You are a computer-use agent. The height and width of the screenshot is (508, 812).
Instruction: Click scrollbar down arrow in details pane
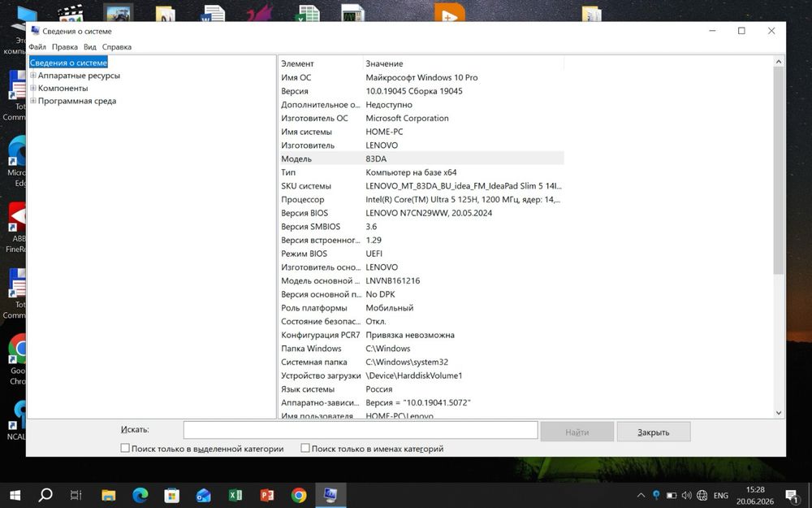779,413
